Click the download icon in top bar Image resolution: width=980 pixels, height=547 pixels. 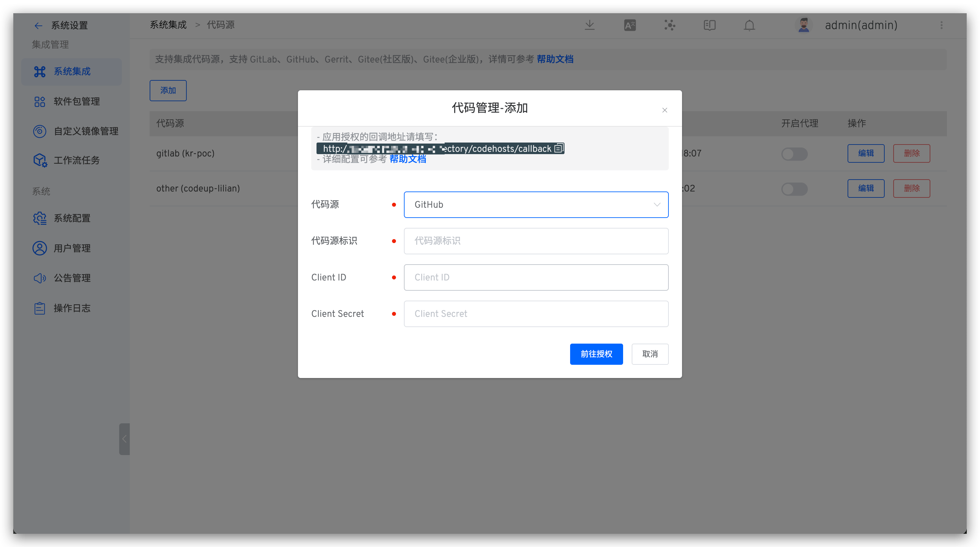590,25
